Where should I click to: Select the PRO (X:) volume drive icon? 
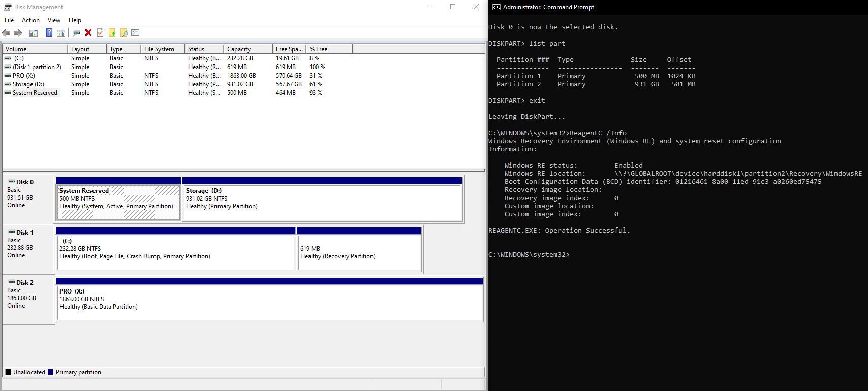point(8,76)
